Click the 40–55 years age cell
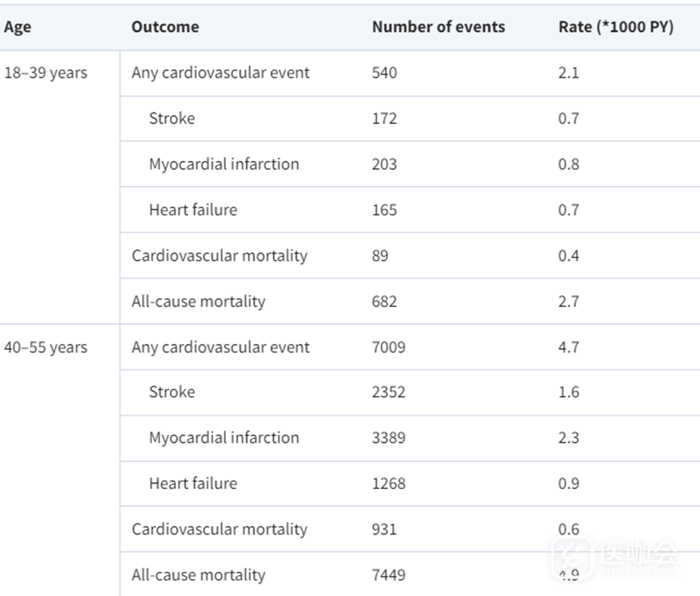The height and width of the screenshot is (596, 700). tap(45, 347)
